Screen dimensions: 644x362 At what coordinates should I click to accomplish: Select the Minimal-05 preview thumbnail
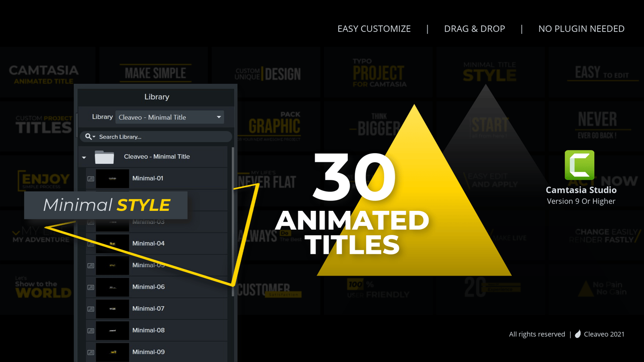click(x=112, y=265)
